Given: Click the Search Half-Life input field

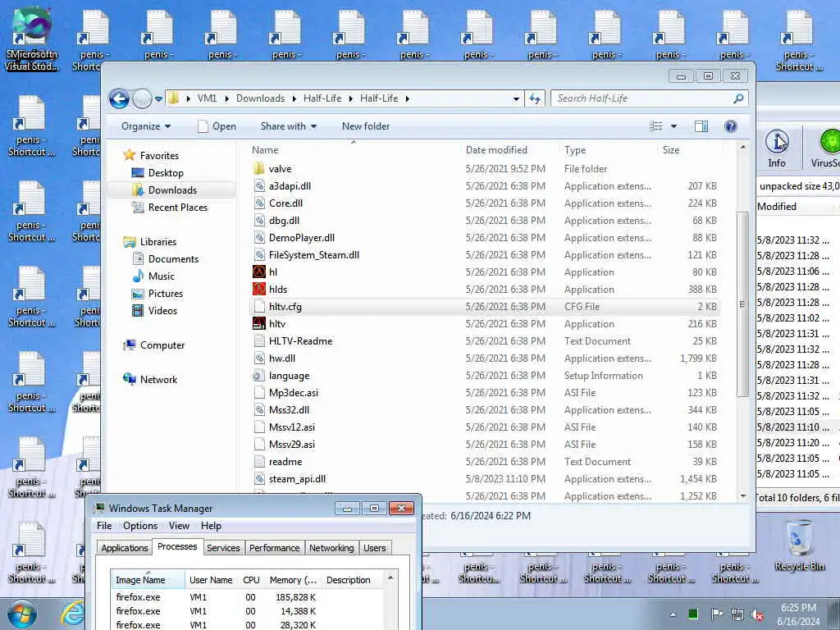Looking at the screenshot, I should (641, 98).
